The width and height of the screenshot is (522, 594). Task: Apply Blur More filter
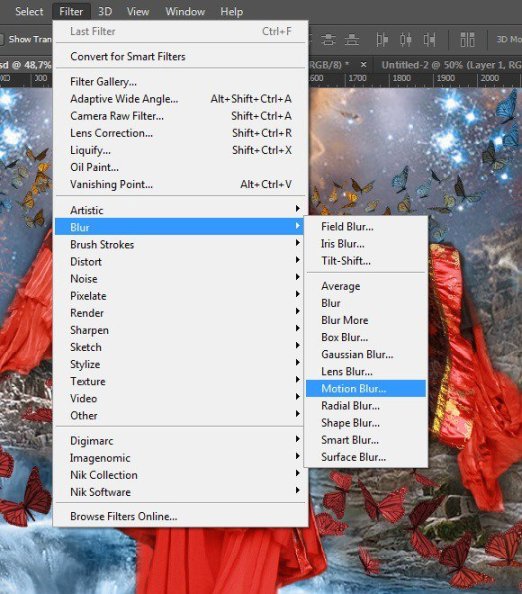366,320
